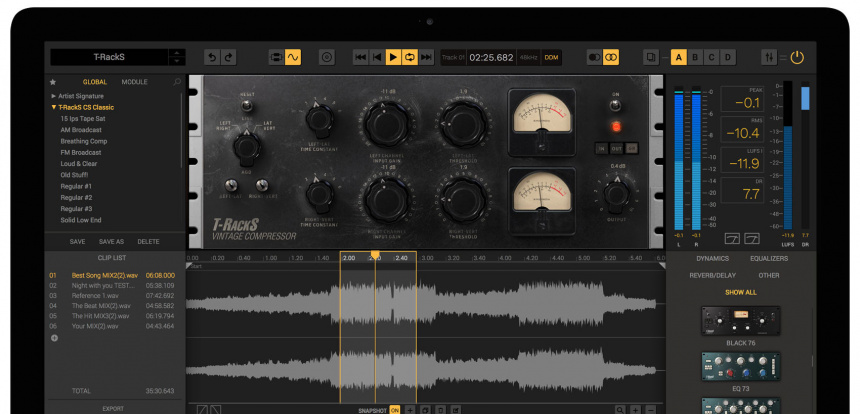Switch to MODULE presets tab
Viewport: 860px width, 414px height.
[134, 82]
